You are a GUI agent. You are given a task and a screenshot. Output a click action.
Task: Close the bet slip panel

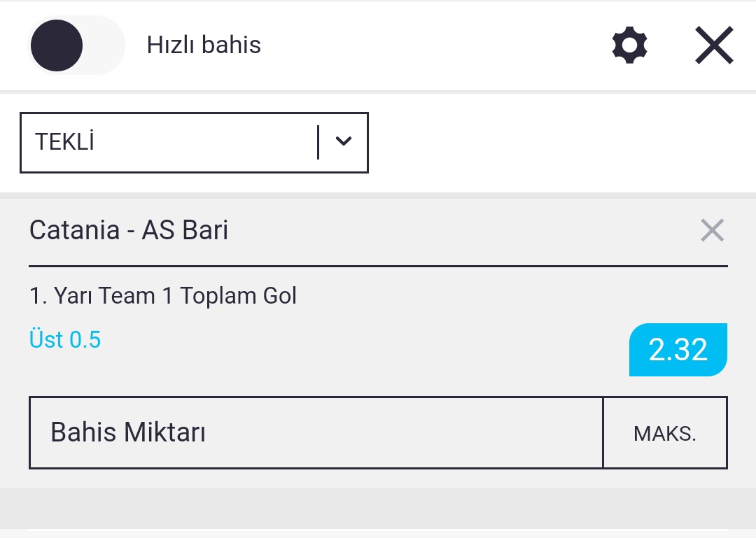pyautogui.click(x=714, y=45)
